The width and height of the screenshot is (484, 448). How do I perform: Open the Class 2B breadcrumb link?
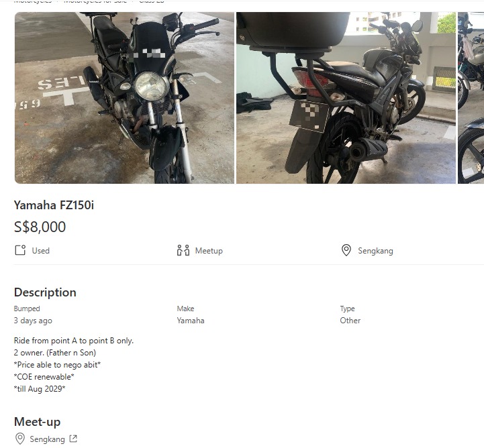coord(152,1)
